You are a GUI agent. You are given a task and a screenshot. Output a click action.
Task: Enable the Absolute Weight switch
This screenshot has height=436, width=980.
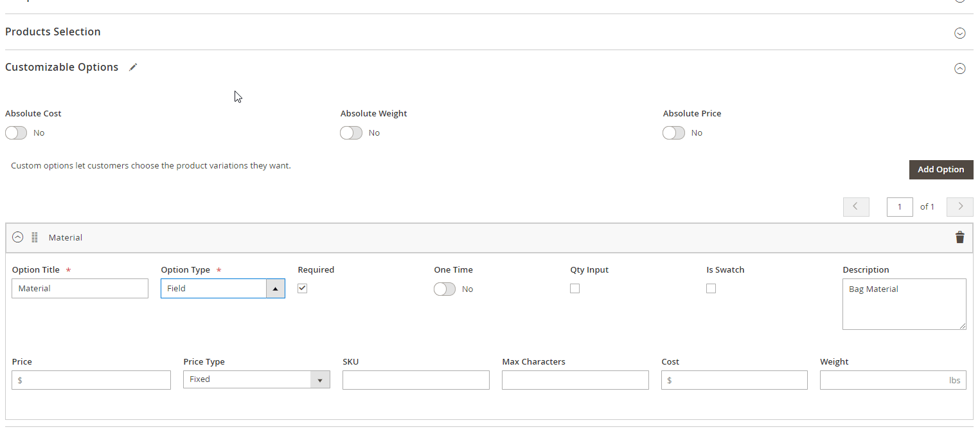(352, 132)
